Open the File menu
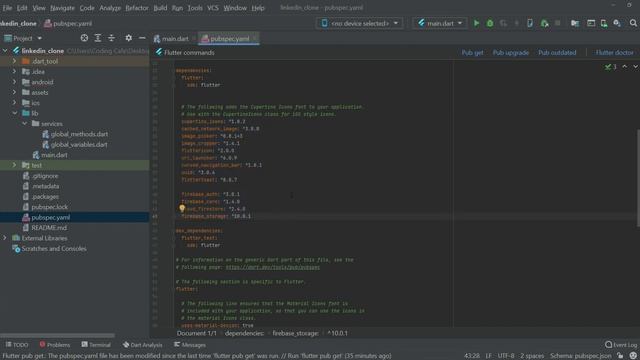The image size is (640, 360). 7,8
